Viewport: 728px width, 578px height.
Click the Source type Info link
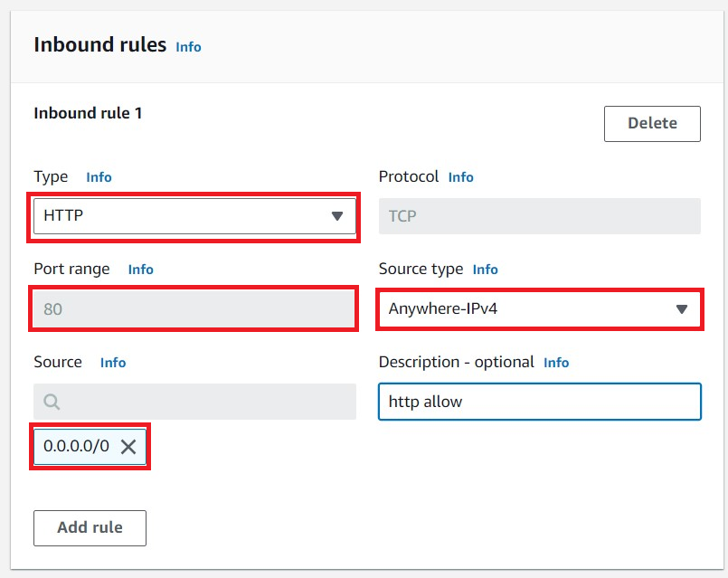485,270
